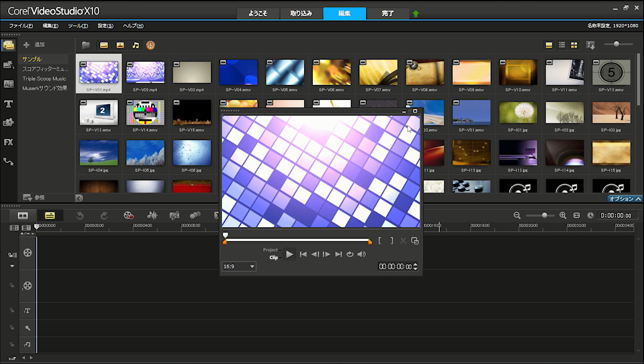Click the import media folder icon
Screen dimensions: 644x364
(86, 45)
